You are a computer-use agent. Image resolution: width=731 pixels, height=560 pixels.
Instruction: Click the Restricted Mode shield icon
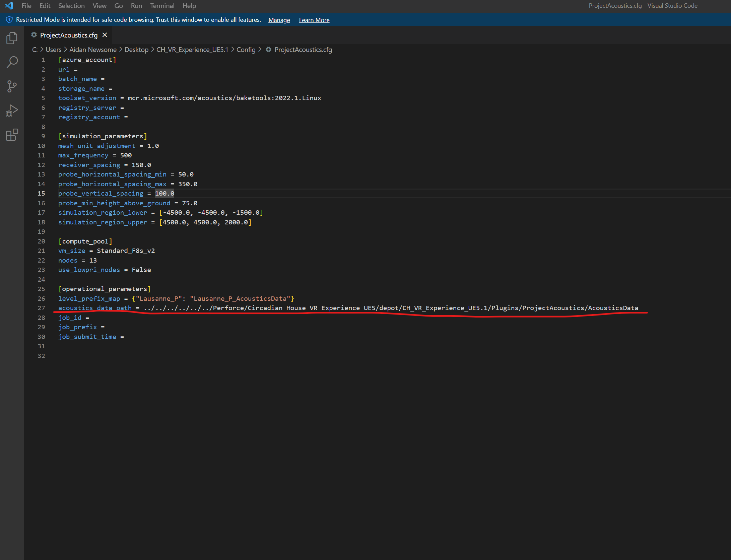click(9, 20)
